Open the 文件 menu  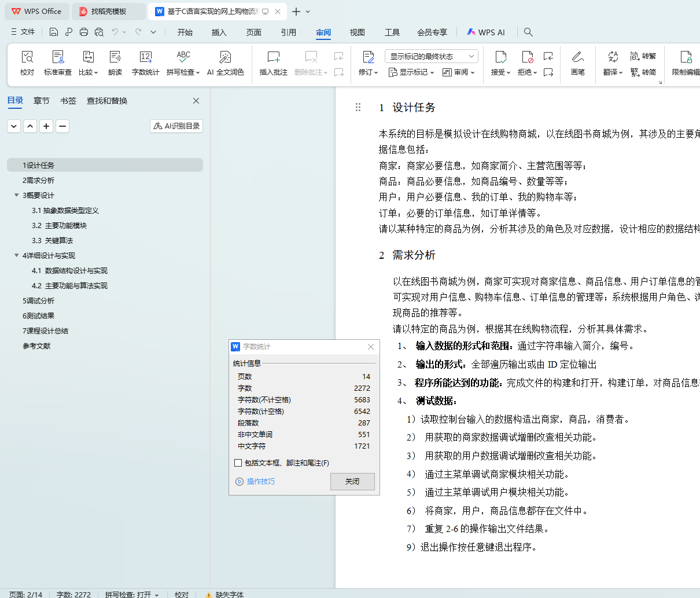tap(23, 32)
